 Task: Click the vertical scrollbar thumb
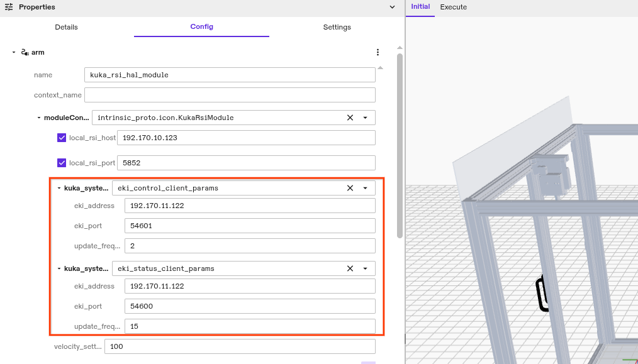coord(399,145)
